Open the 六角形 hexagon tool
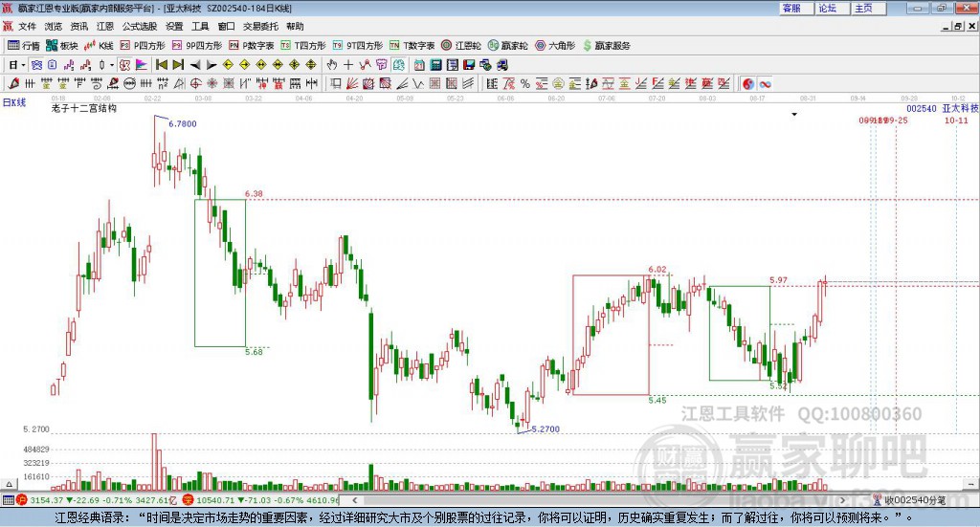 coord(555,46)
